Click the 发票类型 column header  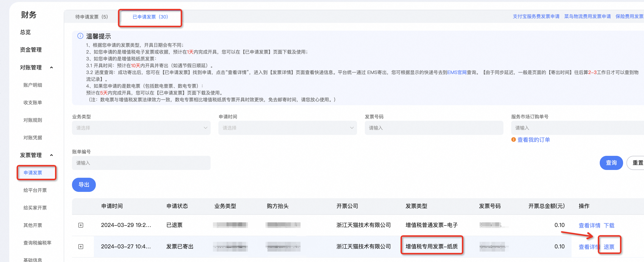click(416, 206)
